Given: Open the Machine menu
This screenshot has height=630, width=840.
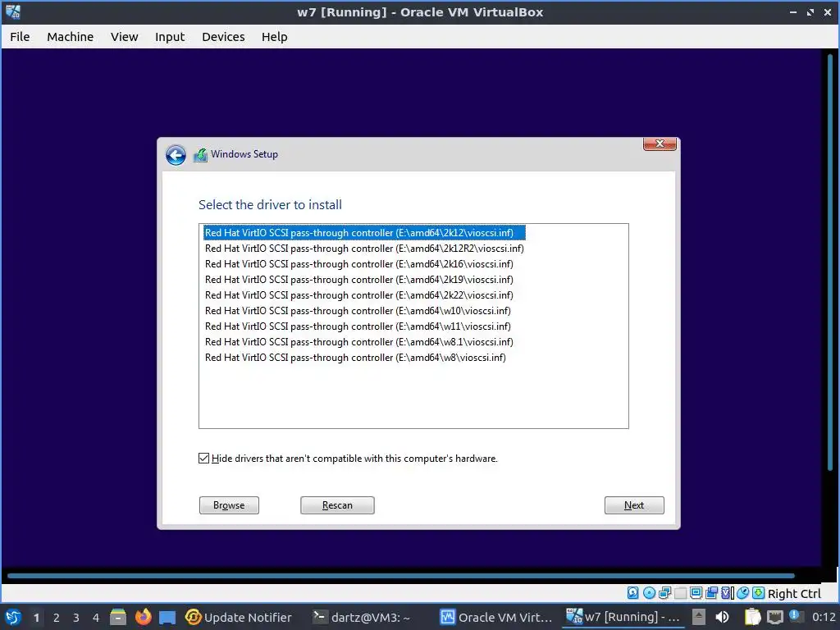Looking at the screenshot, I should point(71,36).
